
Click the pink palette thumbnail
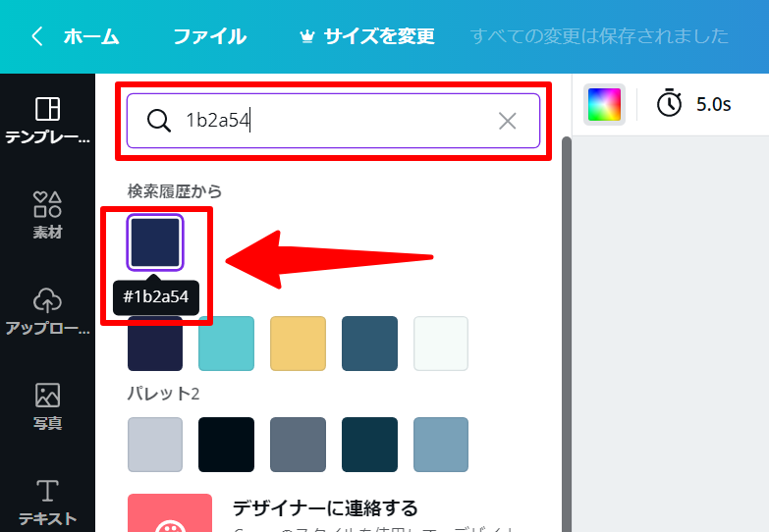point(170,513)
